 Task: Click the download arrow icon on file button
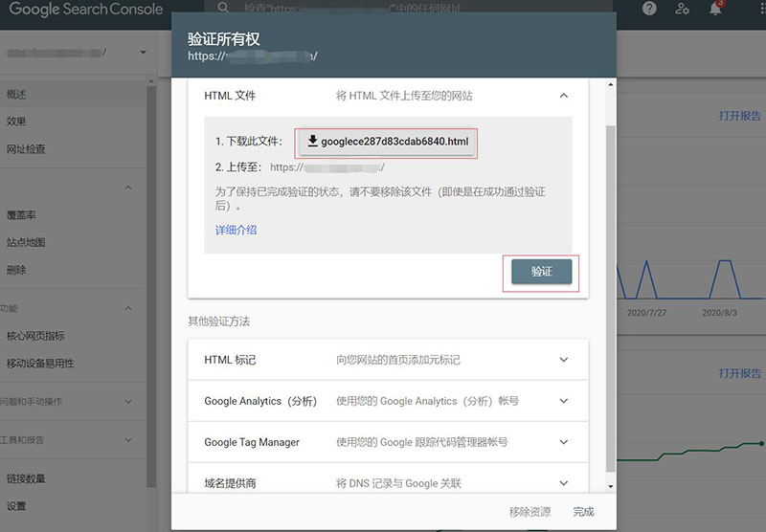(313, 141)
